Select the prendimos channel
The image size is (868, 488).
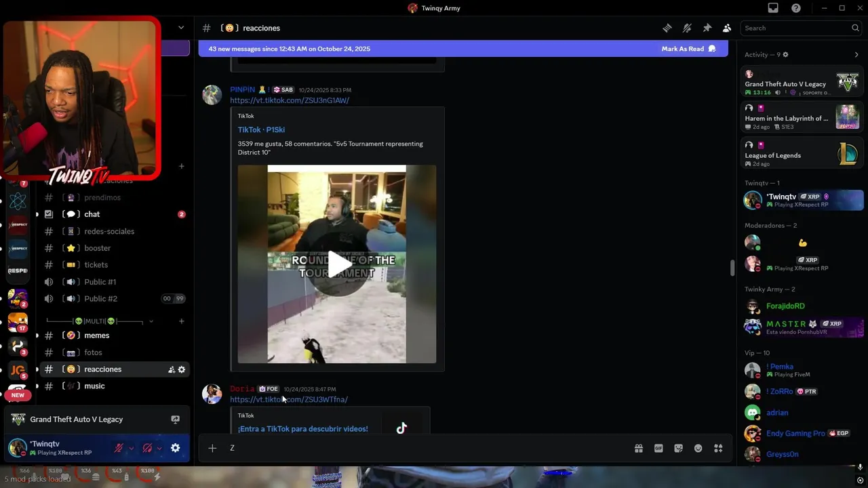pyautogui.click(x=113, y=197)
